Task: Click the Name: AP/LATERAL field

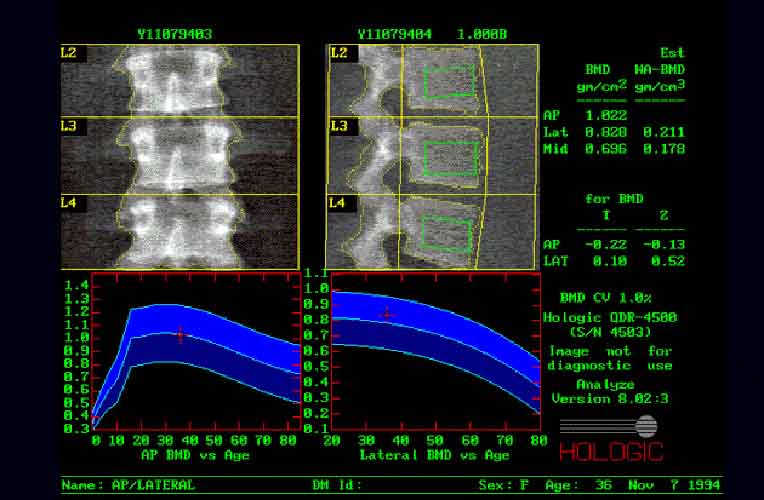Action: 129,485
